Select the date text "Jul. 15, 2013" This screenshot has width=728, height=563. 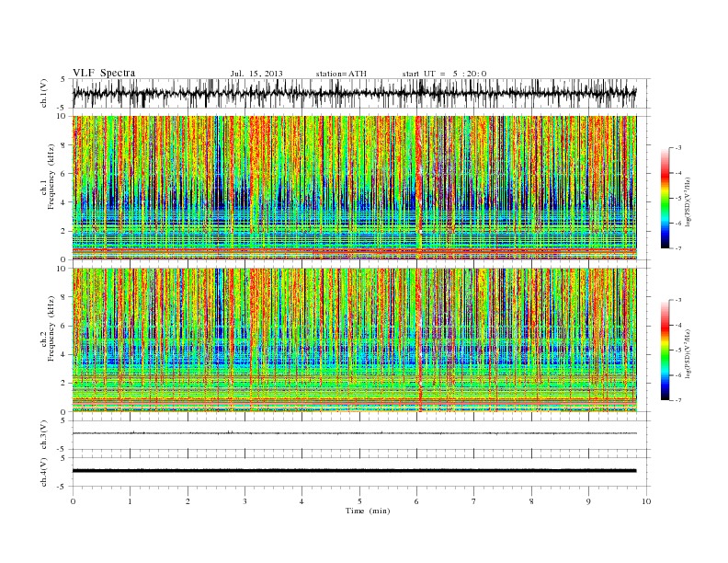tap(256, 74)
